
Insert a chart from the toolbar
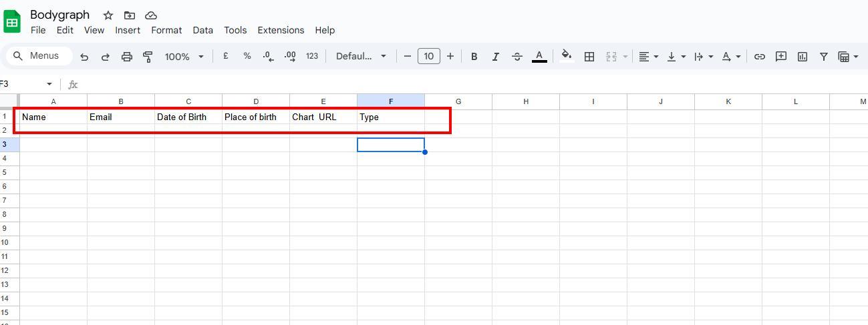(x=802, y=57)
